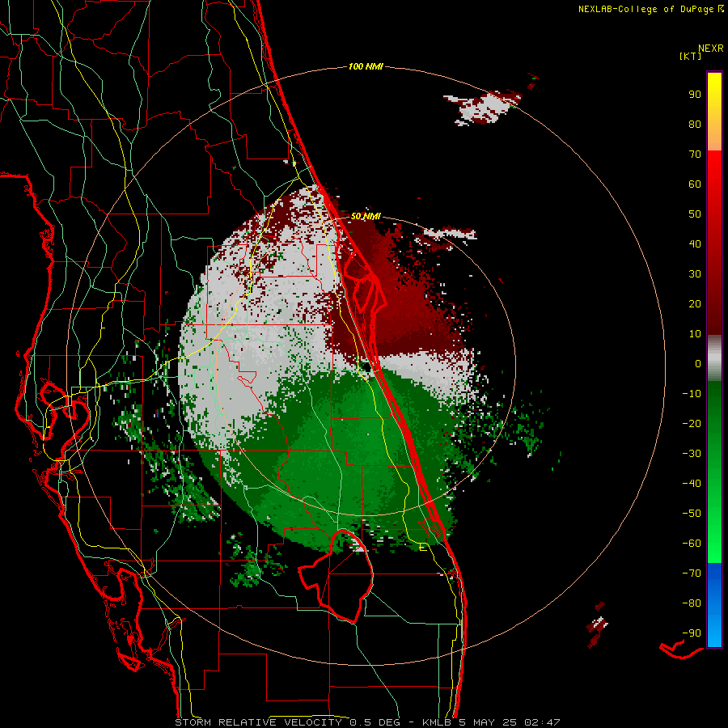Click the 30 value on the velocity scale

[695, 274]
